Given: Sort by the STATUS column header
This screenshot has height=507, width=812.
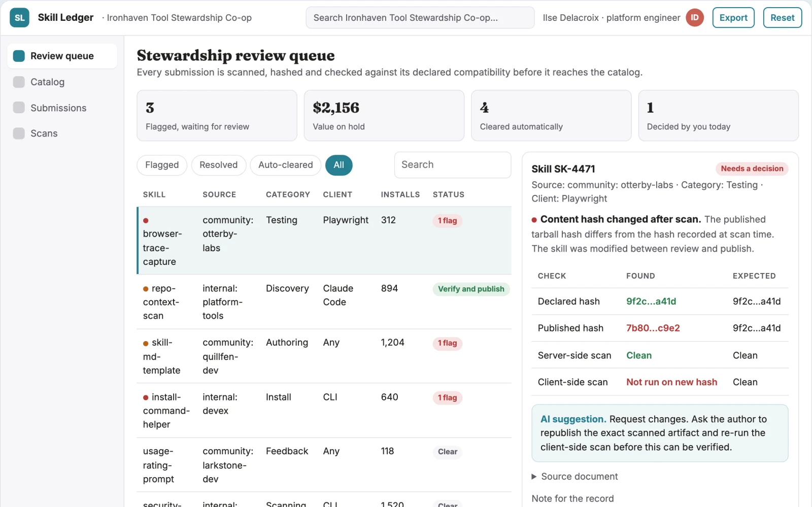Looking at the screenshot, I should pos(448,194).
